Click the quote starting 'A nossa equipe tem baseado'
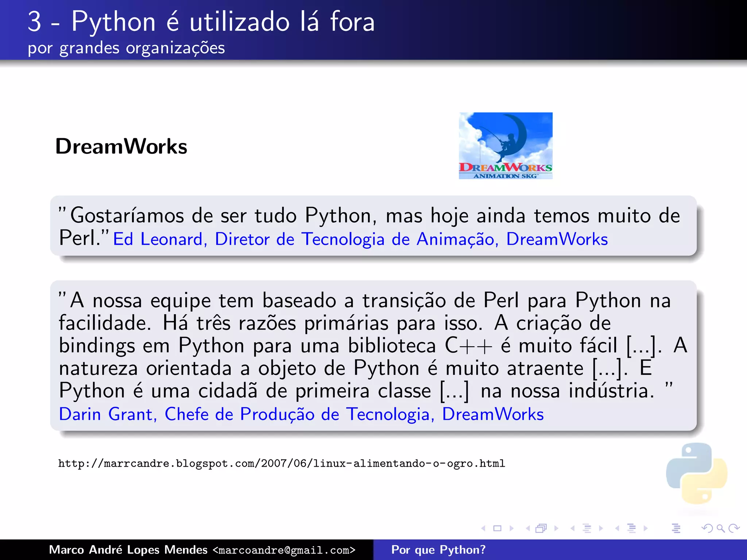 coord(373,345)
